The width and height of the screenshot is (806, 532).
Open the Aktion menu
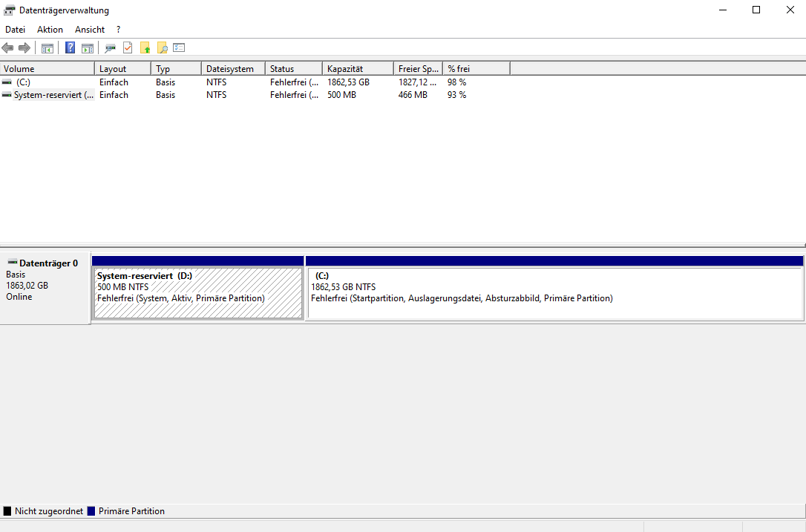point(50,30)
